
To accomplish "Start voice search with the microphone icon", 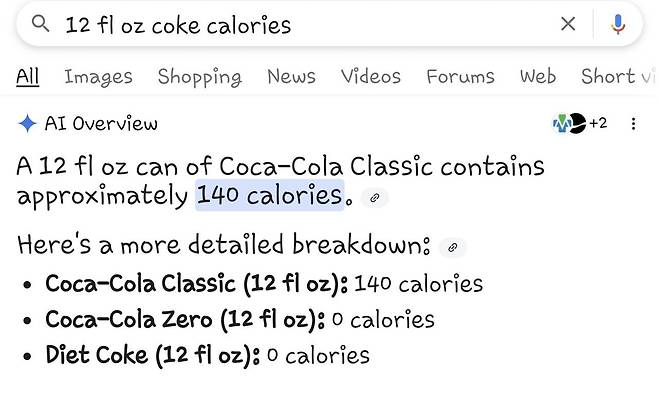I will coord(618,24).
